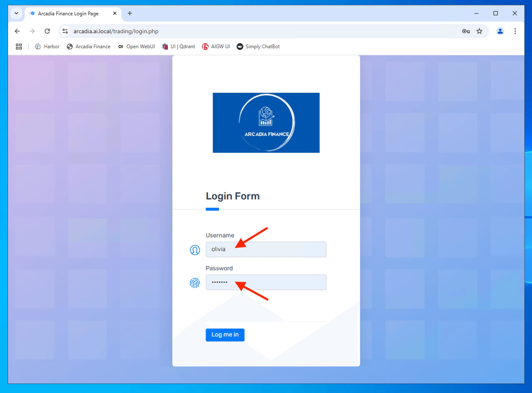This screenshot has width=532, height=393.
Task: Open the Chrome three-dot menu
Action: point(515,31)
